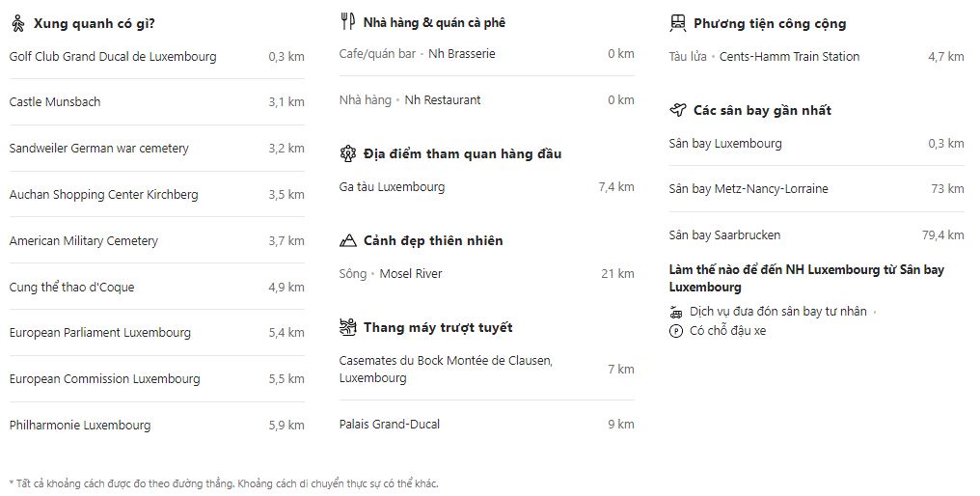Click the fork and knife restaurant icon
Screen dimensions: 980x496
pyautogui.click(x=348, y=21)
